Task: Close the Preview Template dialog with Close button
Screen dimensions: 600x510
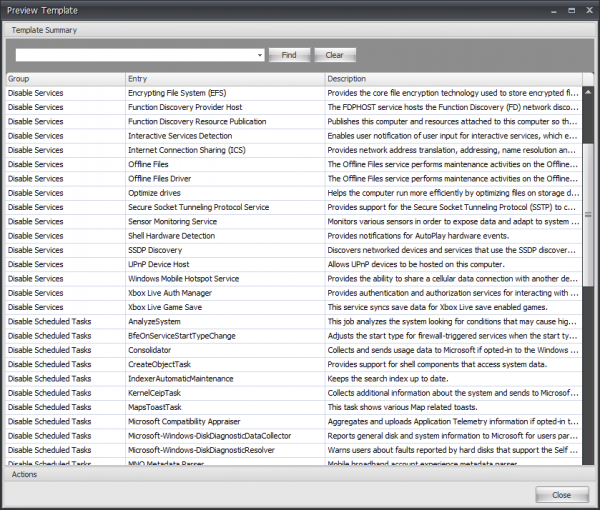Action: coord(561,495)
